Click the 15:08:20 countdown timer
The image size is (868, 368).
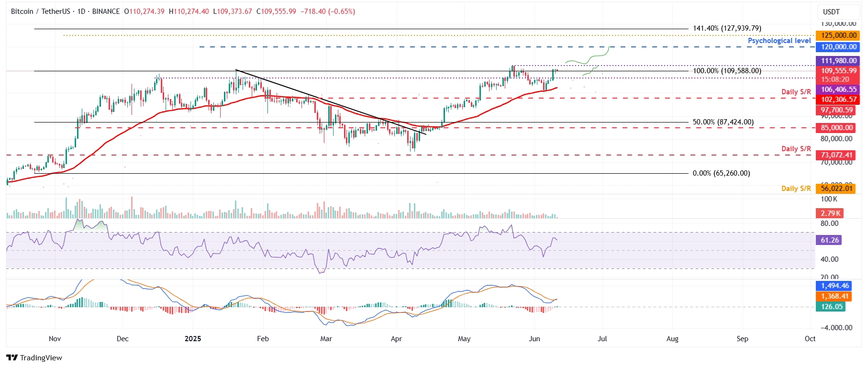(x=835, y=79)
